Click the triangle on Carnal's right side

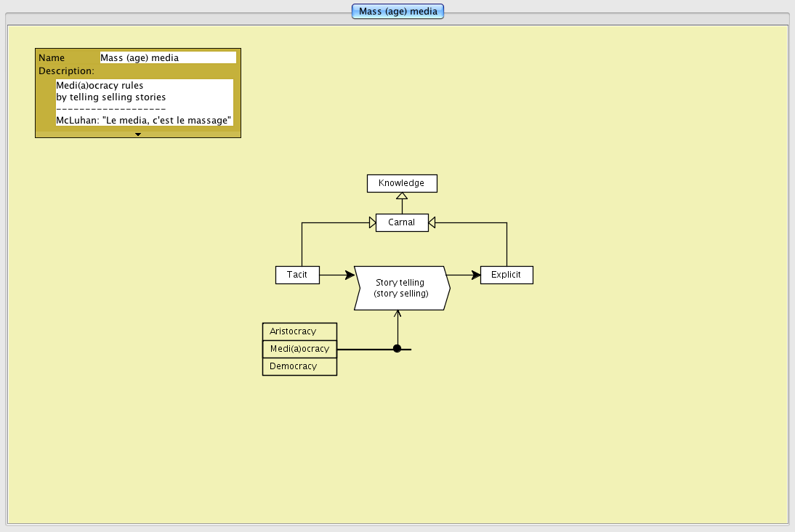pos(432,222)
